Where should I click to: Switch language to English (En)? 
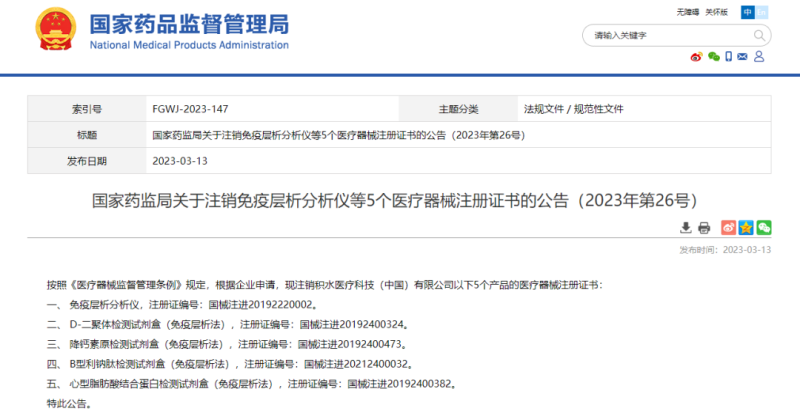click(763, 12)
